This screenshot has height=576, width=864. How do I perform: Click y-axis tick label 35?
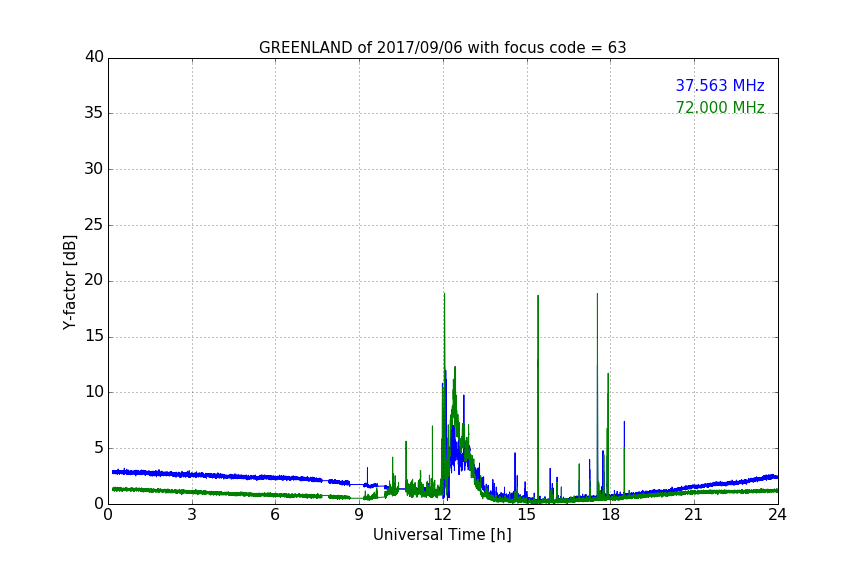94,113
